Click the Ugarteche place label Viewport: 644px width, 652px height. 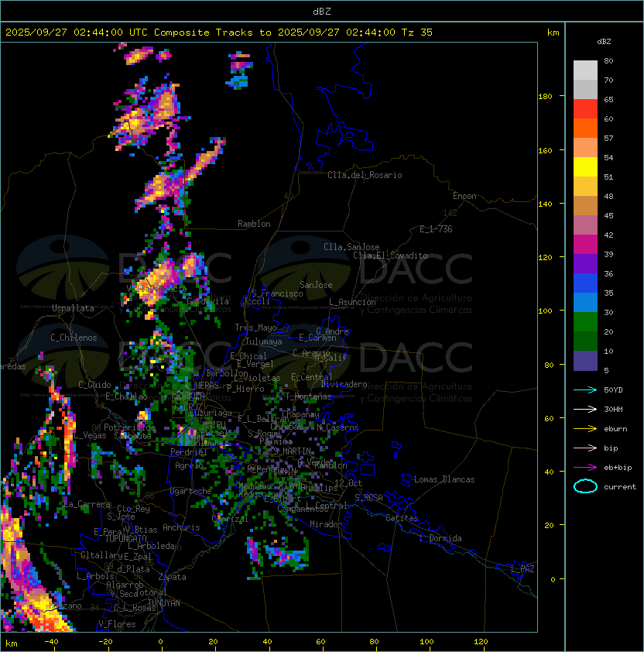[191, 491]
